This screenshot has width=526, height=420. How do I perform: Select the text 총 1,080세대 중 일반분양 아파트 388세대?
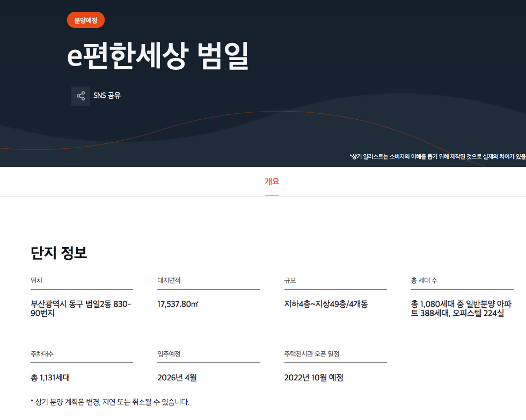[461, 308]
